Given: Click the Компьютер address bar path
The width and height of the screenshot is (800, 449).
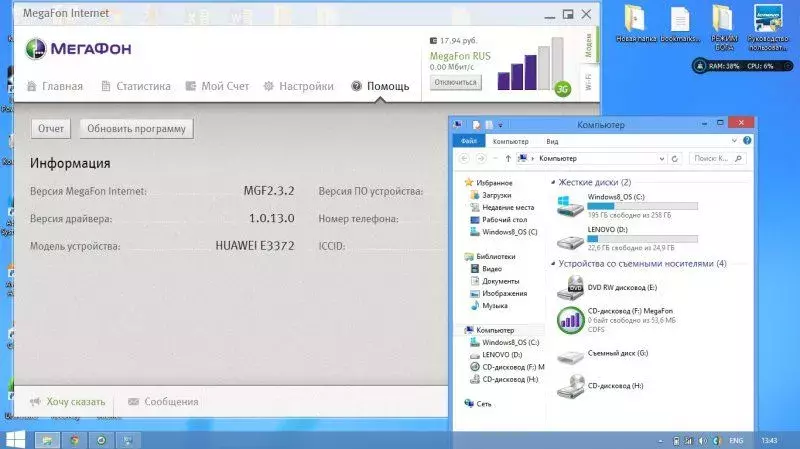Looking at the screenshot, I should (558, 159).
